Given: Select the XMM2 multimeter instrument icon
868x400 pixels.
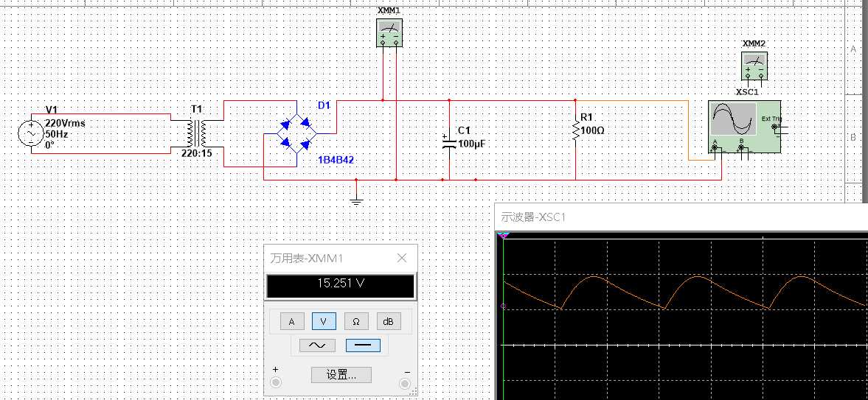Looking at the screenshot, I should (x=754, y=66).
